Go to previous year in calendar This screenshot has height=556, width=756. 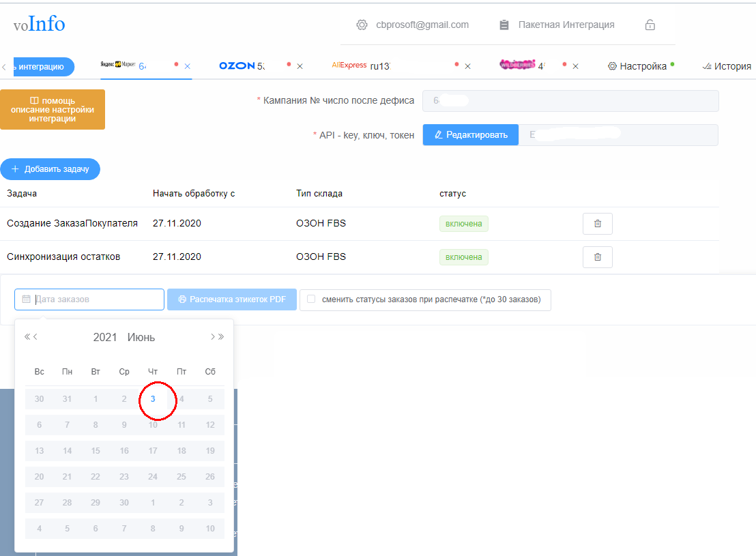click(27, 337)
